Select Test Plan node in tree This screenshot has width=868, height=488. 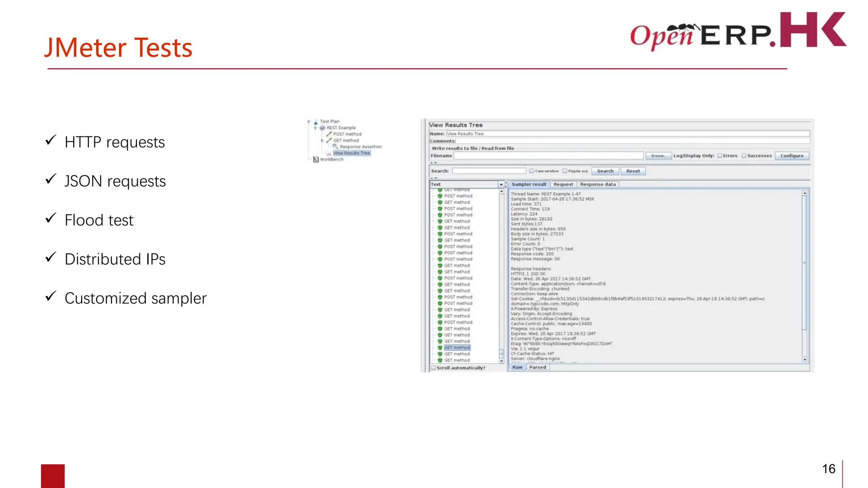330,122
